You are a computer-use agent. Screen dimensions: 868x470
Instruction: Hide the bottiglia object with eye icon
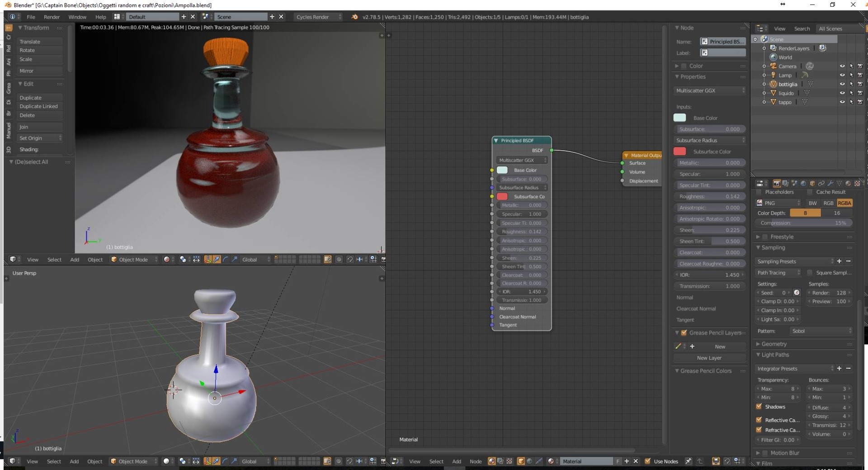coord(842,84)
